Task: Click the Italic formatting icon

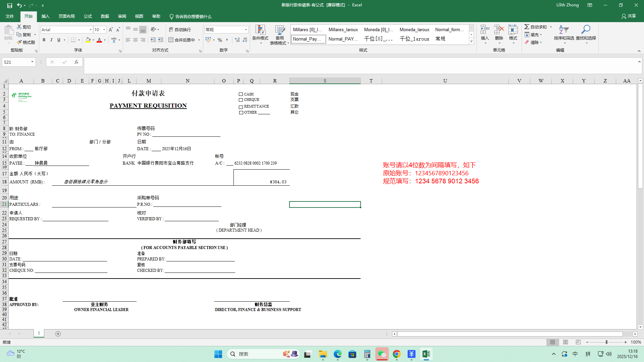Action: (51, 40)
